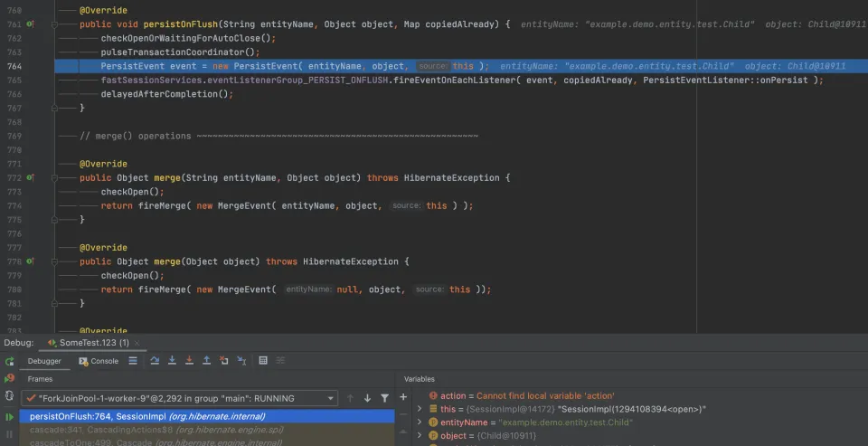Select the cascadeToOne:499, Cascade frame
This screenshot has width=868, height=446.
[207, 442]
